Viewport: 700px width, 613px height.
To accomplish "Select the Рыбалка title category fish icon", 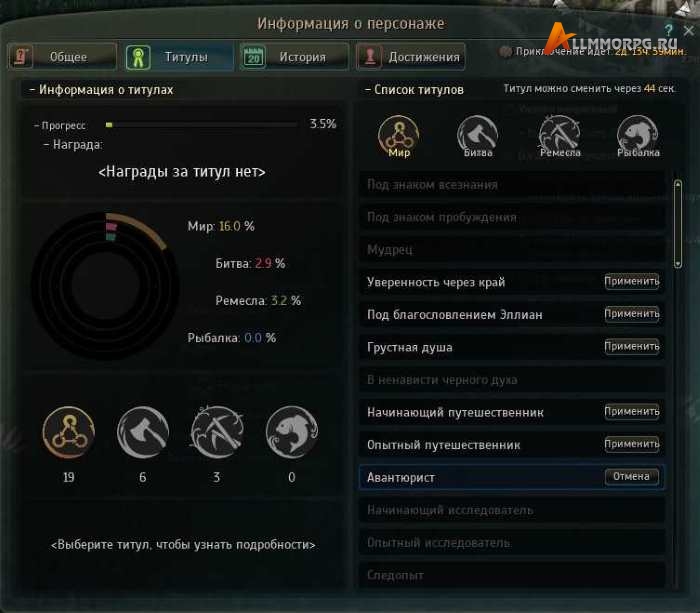I will tap(638, 134).
